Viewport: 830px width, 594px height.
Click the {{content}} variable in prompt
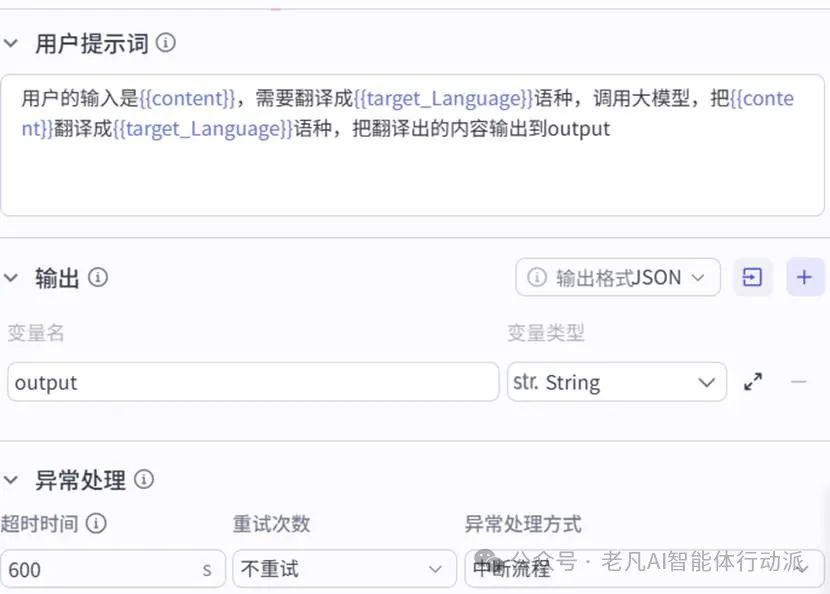(187, 99)
